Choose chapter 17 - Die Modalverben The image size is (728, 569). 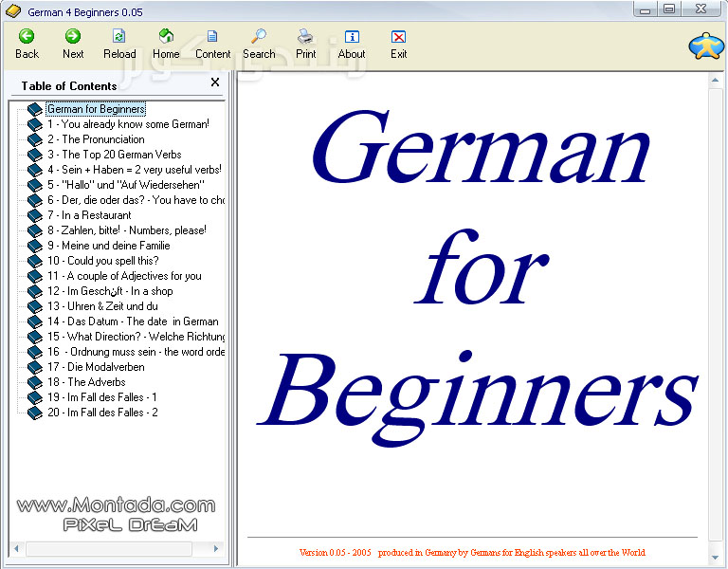(96, 367)
